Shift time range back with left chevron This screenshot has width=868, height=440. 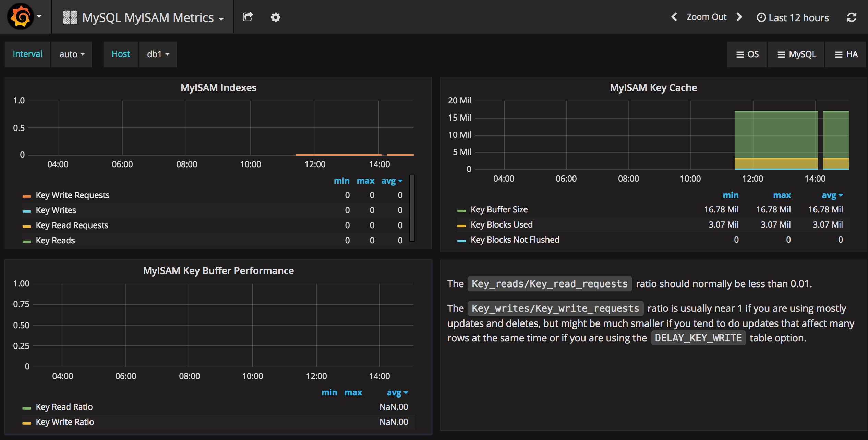point(674,17)
